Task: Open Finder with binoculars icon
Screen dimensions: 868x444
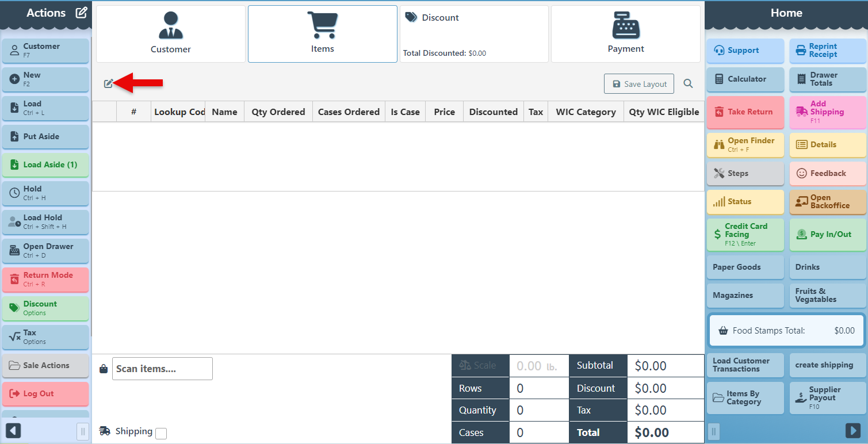Action: tap(745, 145)
